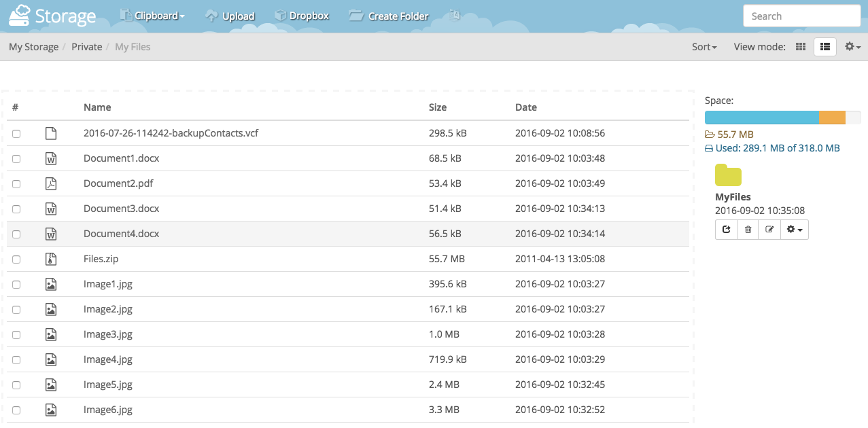Viewport: 868px width, 428px height.
Task: Select the checkbox for Files.zip
Action: 16,260
